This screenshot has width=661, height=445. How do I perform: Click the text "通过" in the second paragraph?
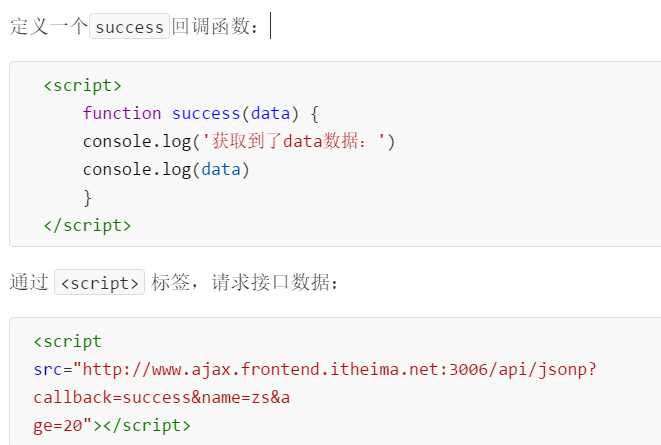point(28,283)
